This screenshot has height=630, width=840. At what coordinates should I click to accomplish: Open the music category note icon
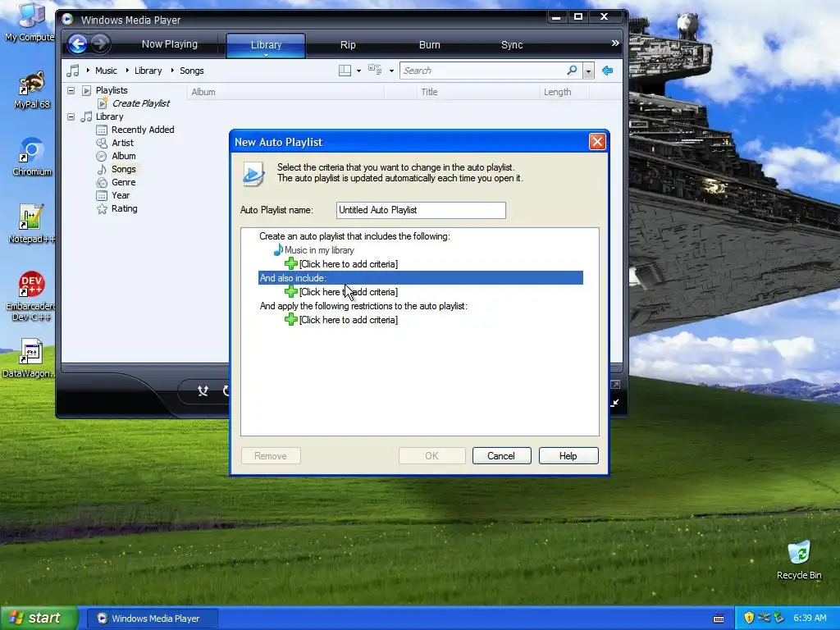click(x=73, y=71)
